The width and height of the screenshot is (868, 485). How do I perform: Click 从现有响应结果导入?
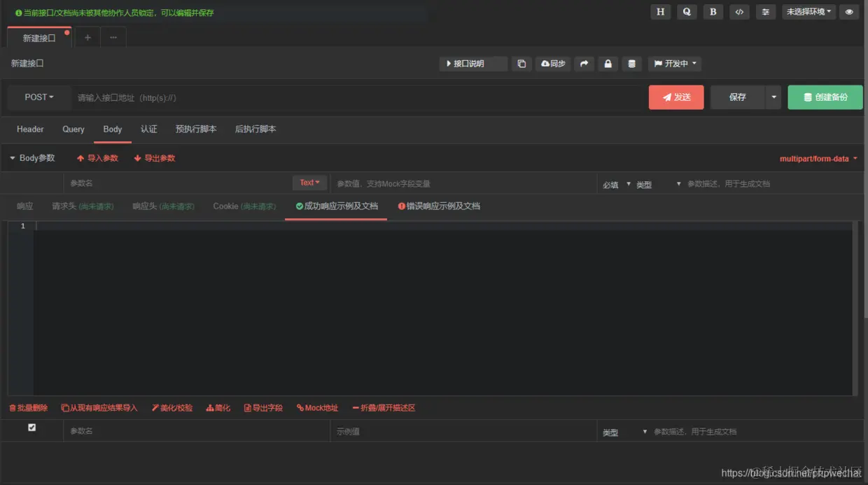[99, 408]
